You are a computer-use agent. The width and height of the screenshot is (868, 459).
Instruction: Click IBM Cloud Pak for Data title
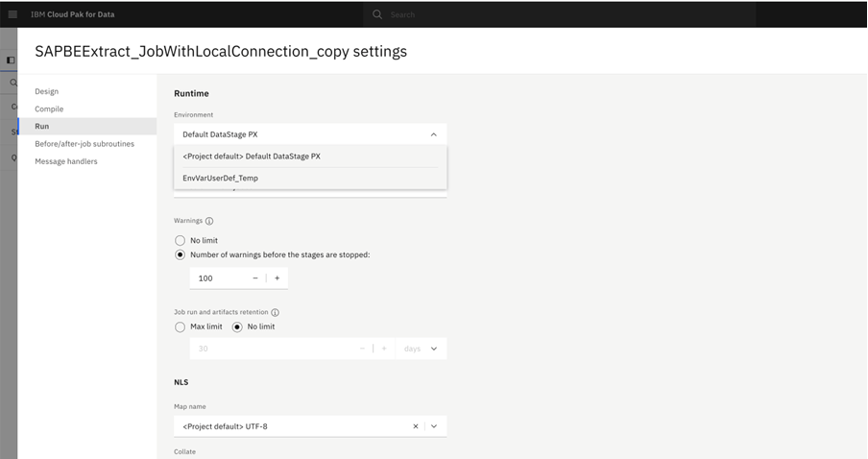(73, 14)
